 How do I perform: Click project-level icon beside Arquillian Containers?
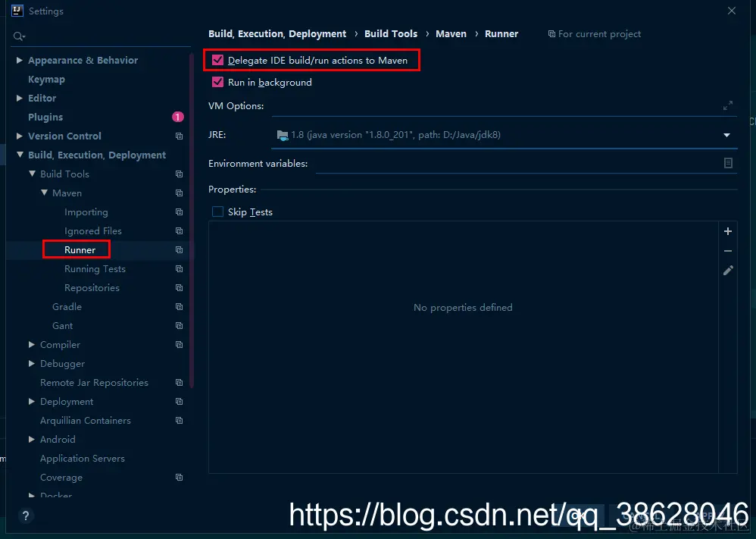coord(180,420)
